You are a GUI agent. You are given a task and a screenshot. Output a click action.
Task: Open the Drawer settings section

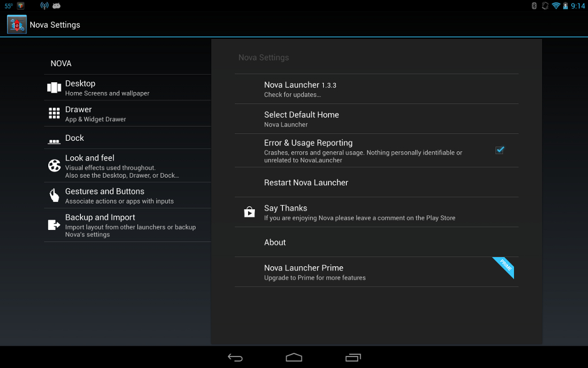pos(127,113)
